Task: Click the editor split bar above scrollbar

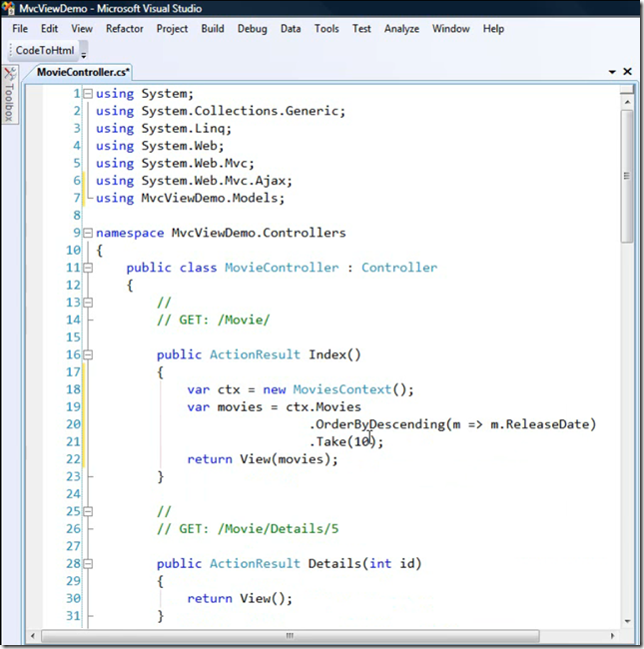Action: pyautogui.click(x=627, y=90)
